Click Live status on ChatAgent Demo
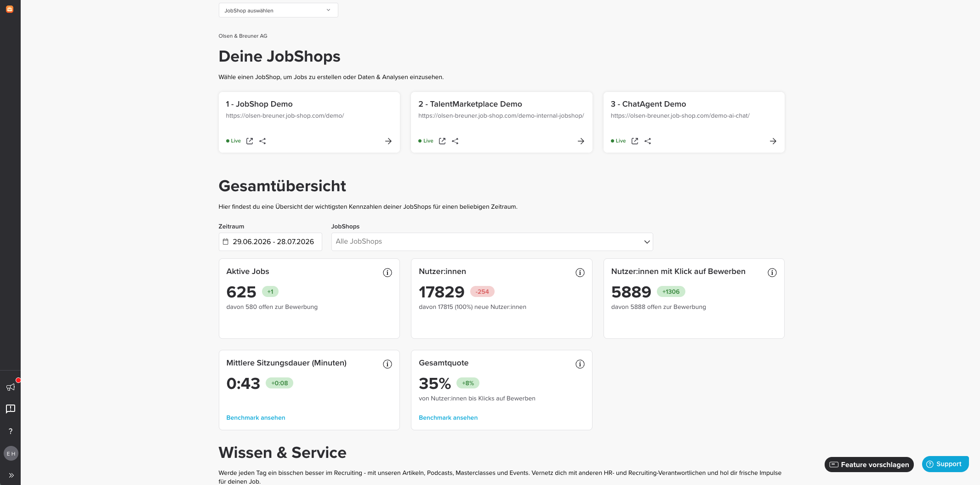Viewport: 980px width, 485px height. click(618, 141)
